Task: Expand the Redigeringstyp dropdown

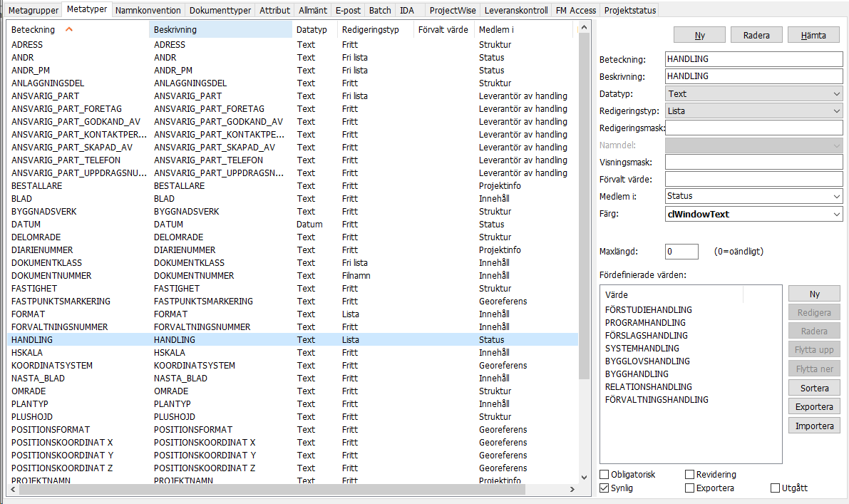Action: tap(753, 111)
